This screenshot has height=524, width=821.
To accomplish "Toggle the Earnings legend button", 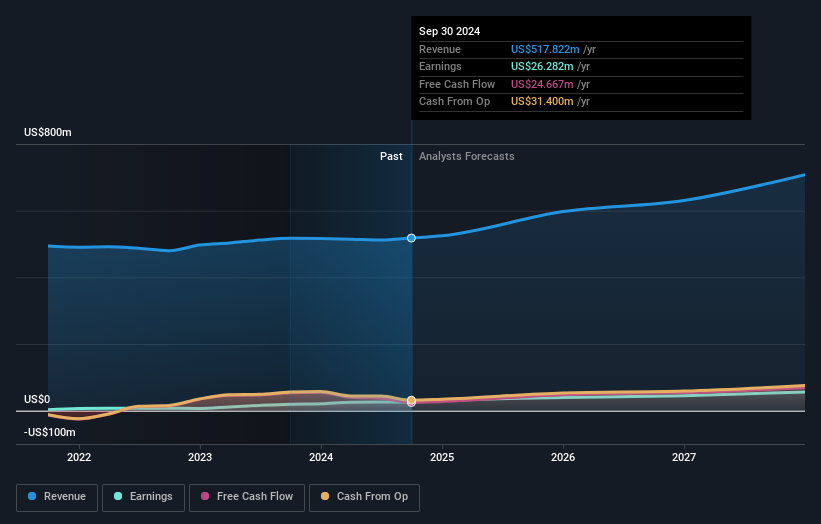I will coord(143,497).
